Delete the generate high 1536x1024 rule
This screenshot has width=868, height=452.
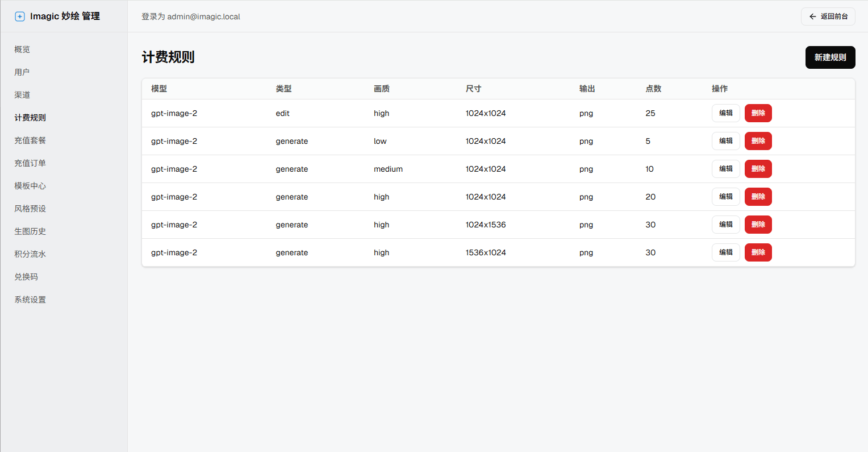click(758, 252)
